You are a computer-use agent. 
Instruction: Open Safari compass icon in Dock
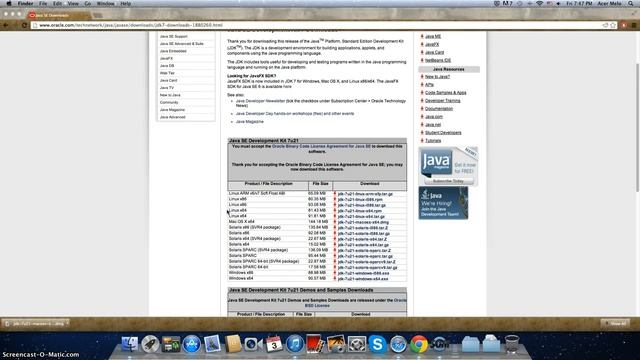[398, 344]
